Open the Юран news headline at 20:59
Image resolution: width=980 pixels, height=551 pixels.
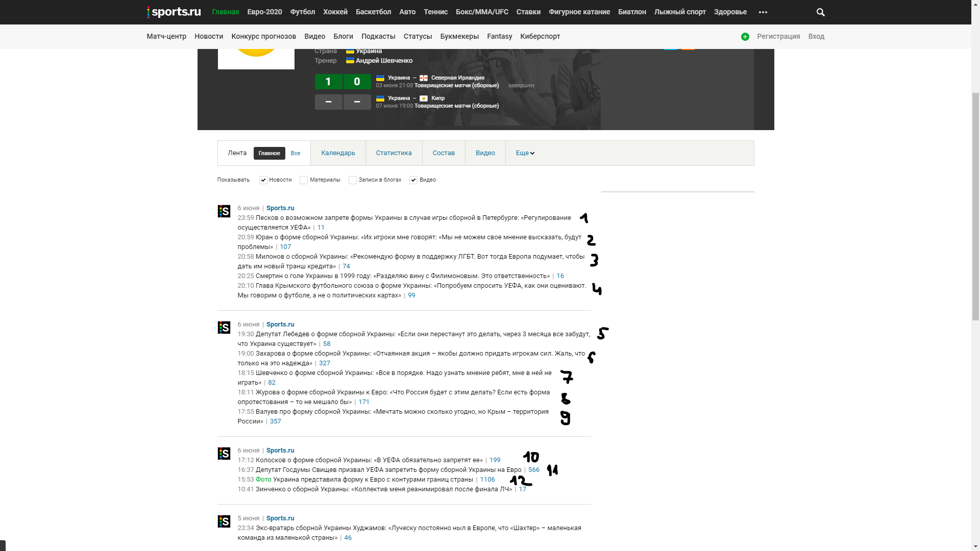[409, 242]
